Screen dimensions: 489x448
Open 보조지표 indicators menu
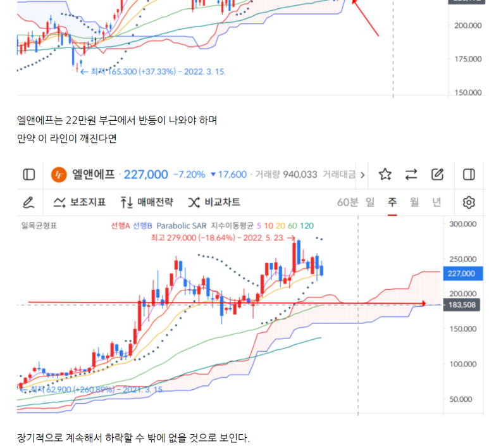(80, 202)
